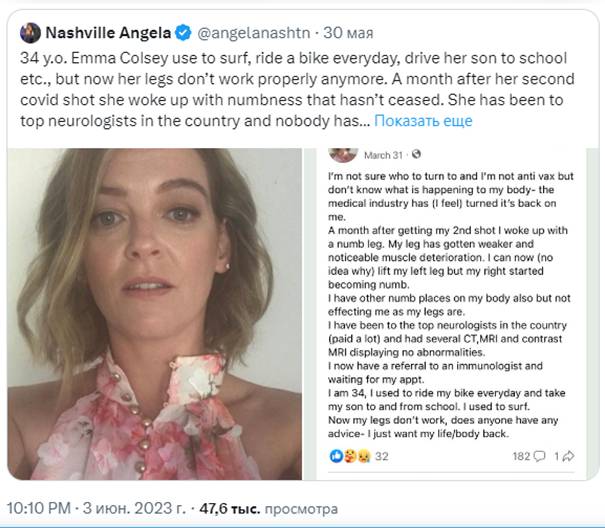This screenshot has width=605, height=528.
Task: Open the woman's selfie photo
Action: point(163,312)
